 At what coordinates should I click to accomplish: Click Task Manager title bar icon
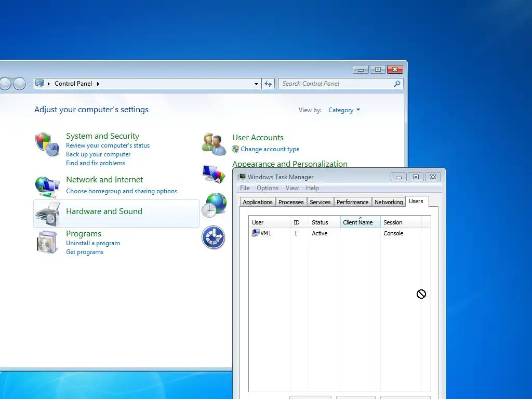click(241, 177)
